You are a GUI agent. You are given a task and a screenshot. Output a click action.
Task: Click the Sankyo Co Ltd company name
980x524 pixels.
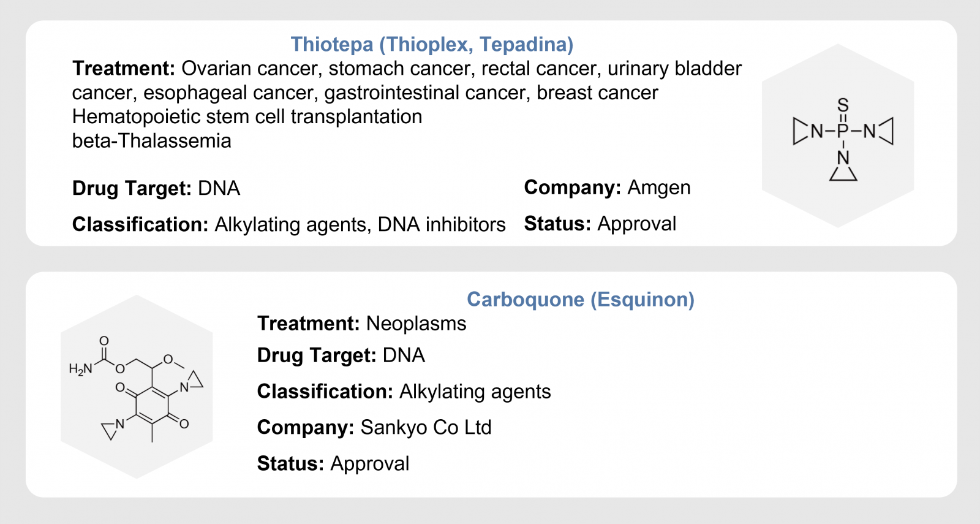point(426,427)
